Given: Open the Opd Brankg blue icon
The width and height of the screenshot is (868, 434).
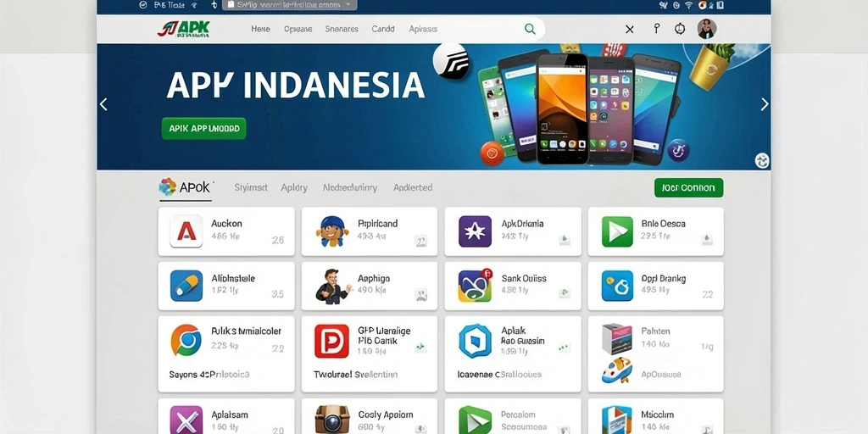Looking at the screenshot, I should coord(617,286).
